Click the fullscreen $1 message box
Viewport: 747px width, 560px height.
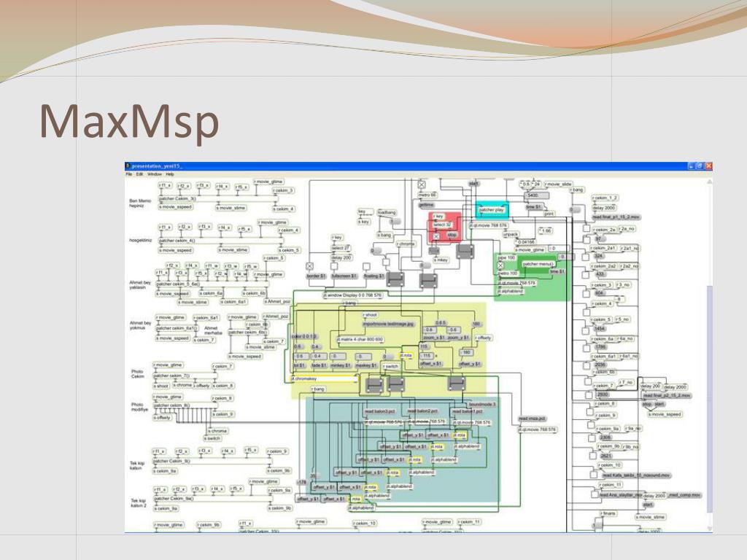344,276
